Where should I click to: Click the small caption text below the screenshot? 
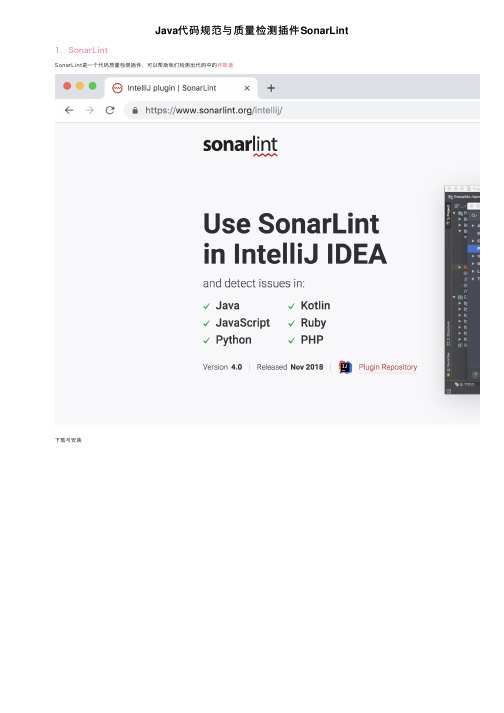(x=68, y=440)
